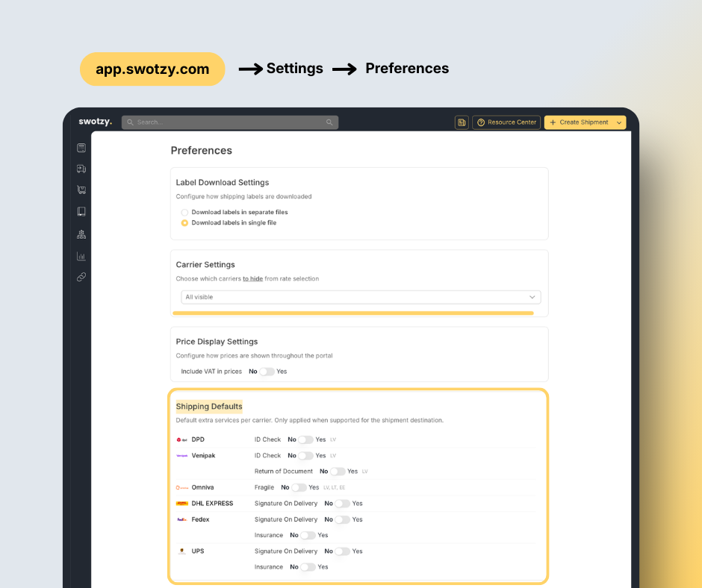Open the All visible carriers dropdown
This screenshot has height=588, width=702.
361,297
